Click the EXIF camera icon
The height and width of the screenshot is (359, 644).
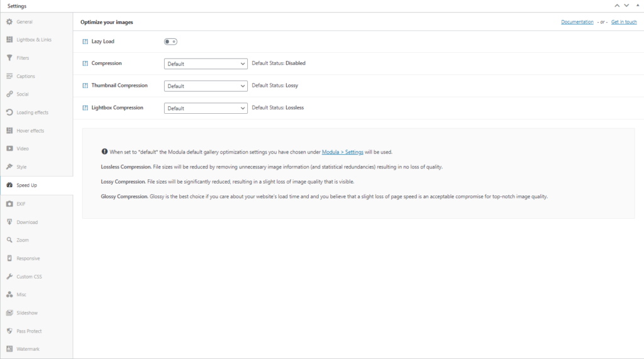(9, 204)
